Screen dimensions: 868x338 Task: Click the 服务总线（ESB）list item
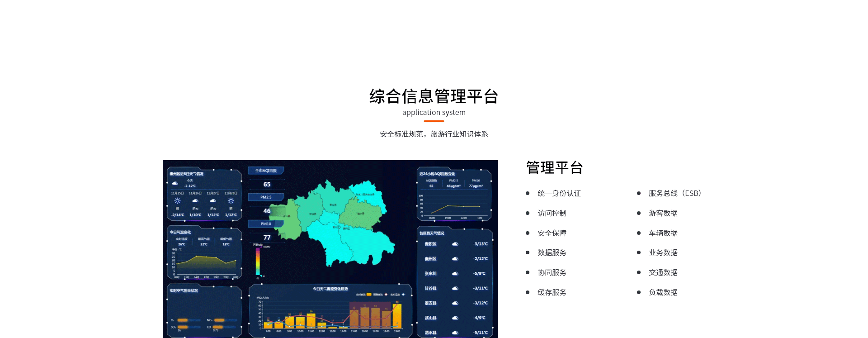coord(675,193)
